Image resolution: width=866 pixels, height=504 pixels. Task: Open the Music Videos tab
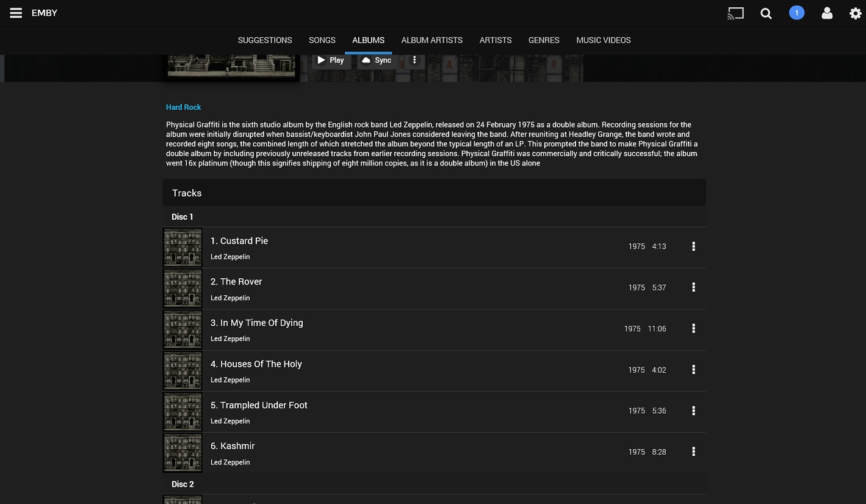[x=604, y=40]
